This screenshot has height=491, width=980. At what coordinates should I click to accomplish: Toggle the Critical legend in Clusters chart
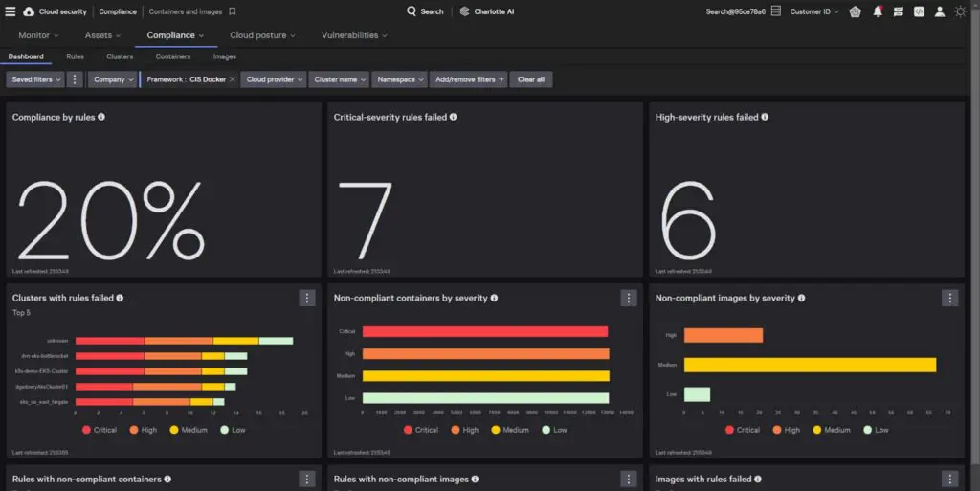click(x=100, y=430)
